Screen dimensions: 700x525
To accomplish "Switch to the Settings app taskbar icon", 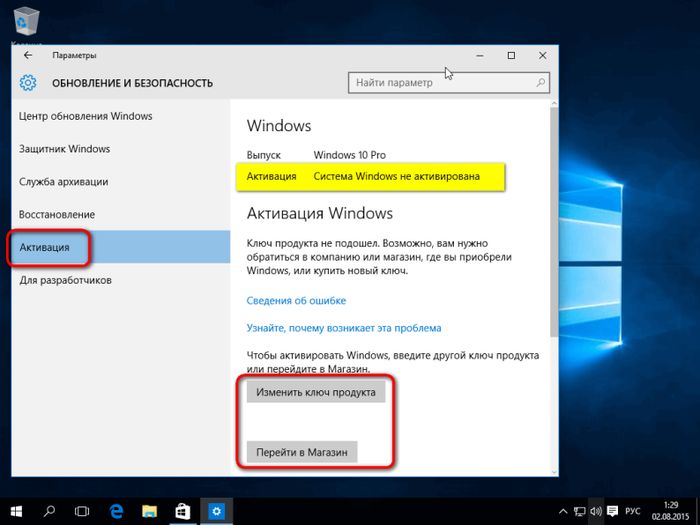I will [x=217, y=511].
